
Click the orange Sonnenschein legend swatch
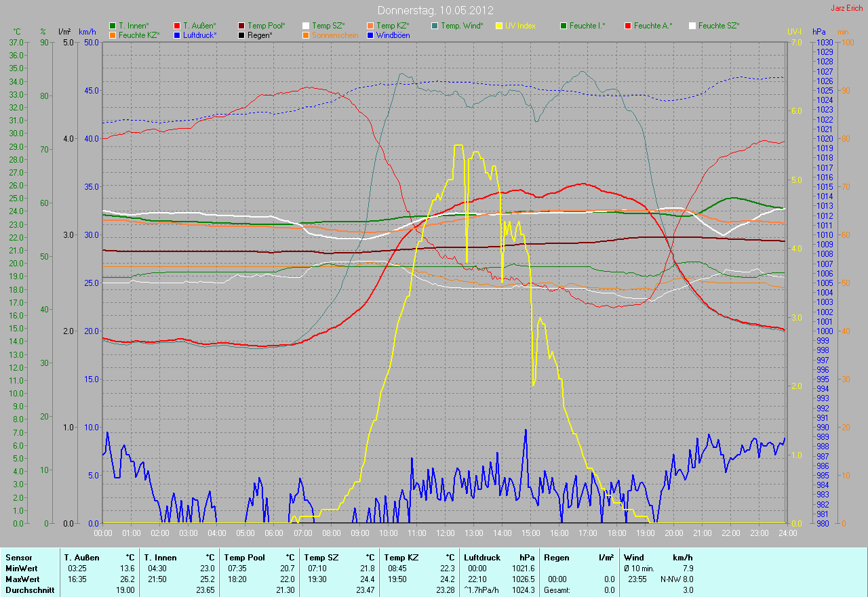[306, 35]
